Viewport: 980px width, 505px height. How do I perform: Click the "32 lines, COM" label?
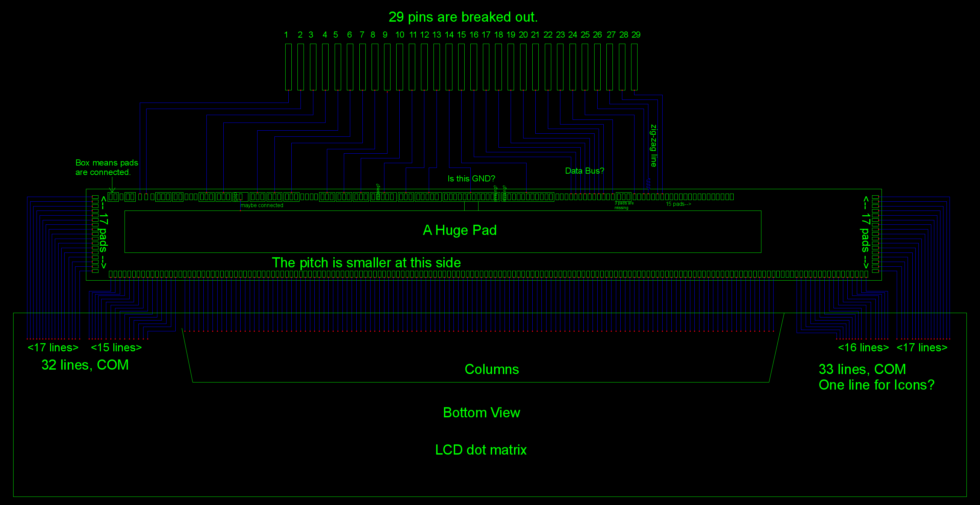point(85,365)
